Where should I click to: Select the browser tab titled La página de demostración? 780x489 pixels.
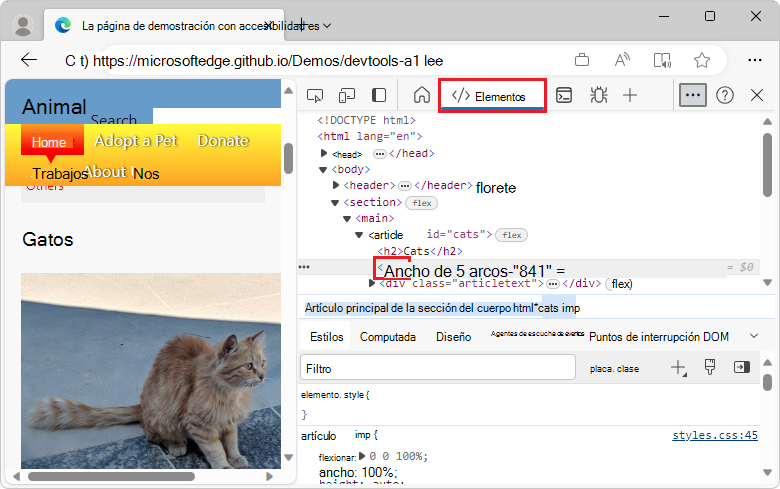(164, 25)
